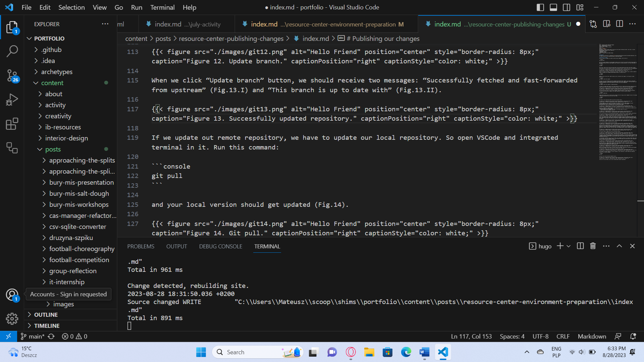
Task: Split the terminal
Action: (x=580, y=246)
